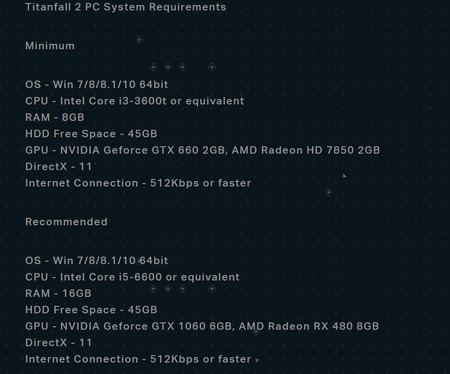The width and height of the screenshot is (450, 374).
Task: Select the Minimum heading
Action: 50,46
